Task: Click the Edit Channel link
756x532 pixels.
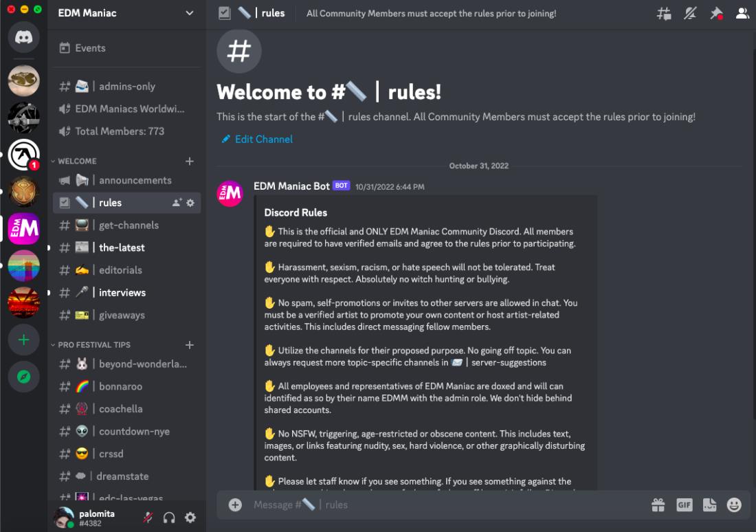Action: [256, 139]
